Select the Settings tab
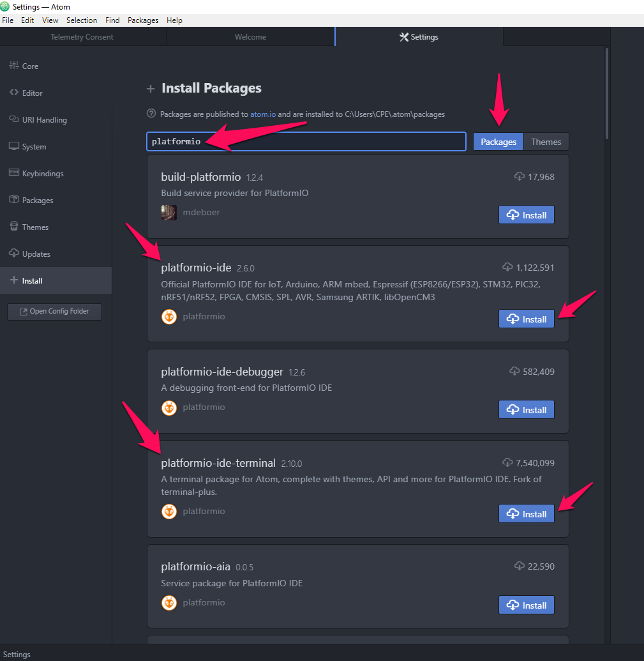The width and height of the screenshot is (644, 661). coord(419,36)
